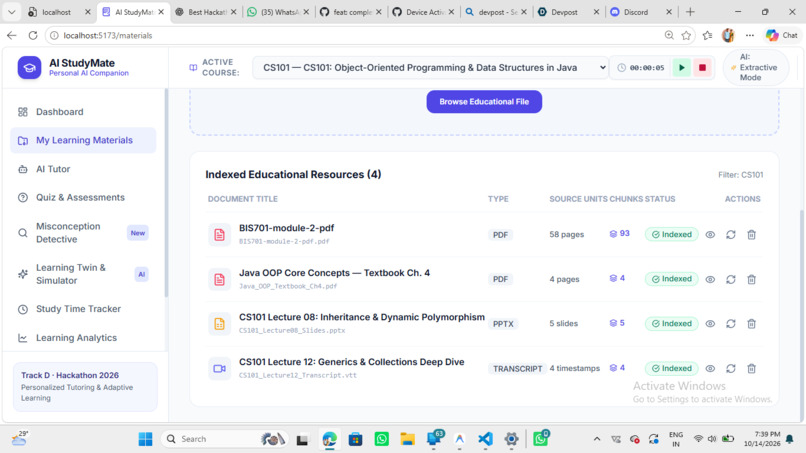This screenshot has width=806, height=453.
Task: Re-index Java OOP Core Concepts document
Action: click(730, 279)
